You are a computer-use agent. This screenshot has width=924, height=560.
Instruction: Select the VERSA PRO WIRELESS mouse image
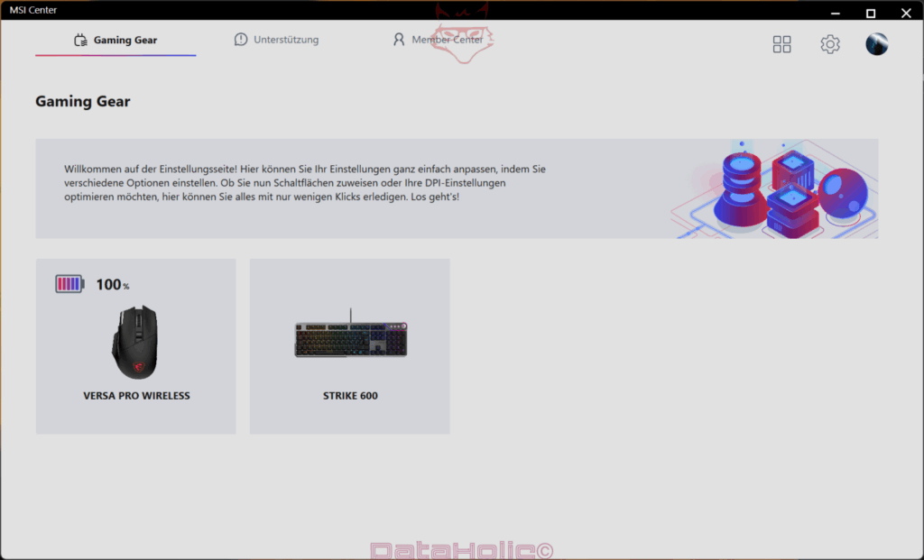[135, 342]
